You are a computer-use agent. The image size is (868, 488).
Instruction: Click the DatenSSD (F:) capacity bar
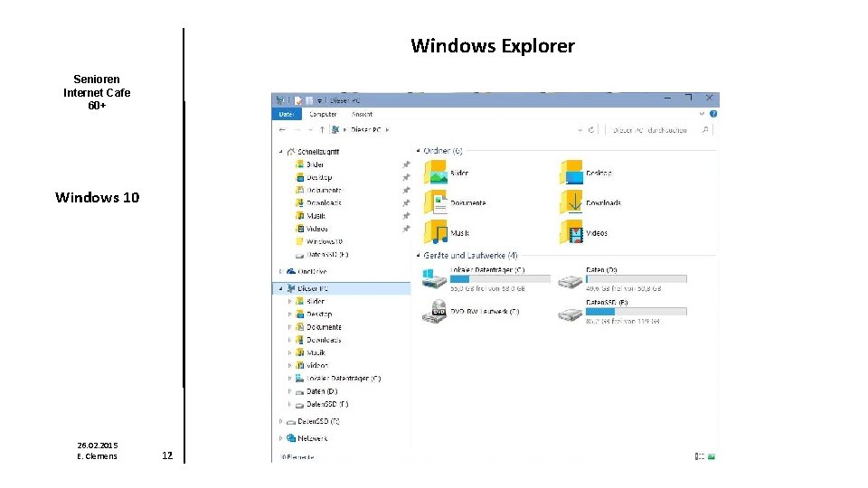tap(636, 312)
